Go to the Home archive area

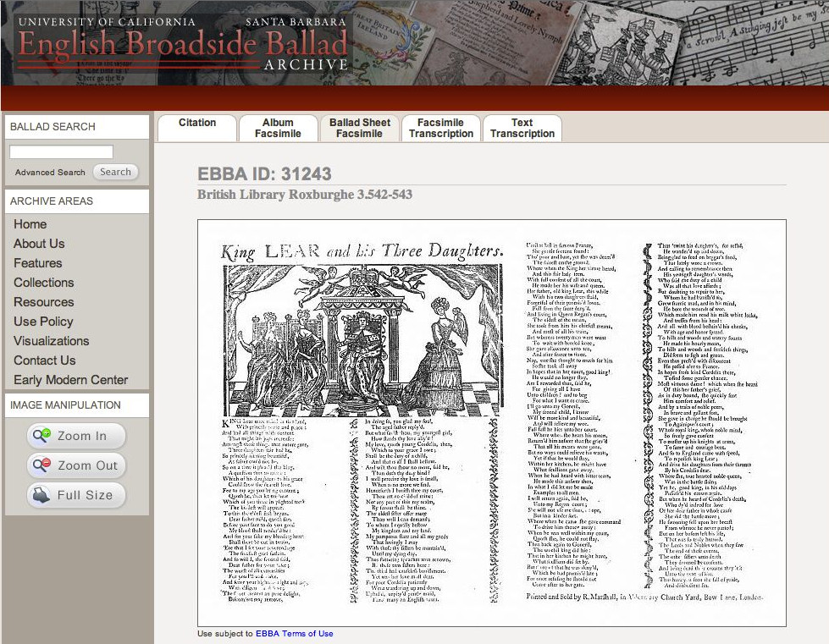30,224
